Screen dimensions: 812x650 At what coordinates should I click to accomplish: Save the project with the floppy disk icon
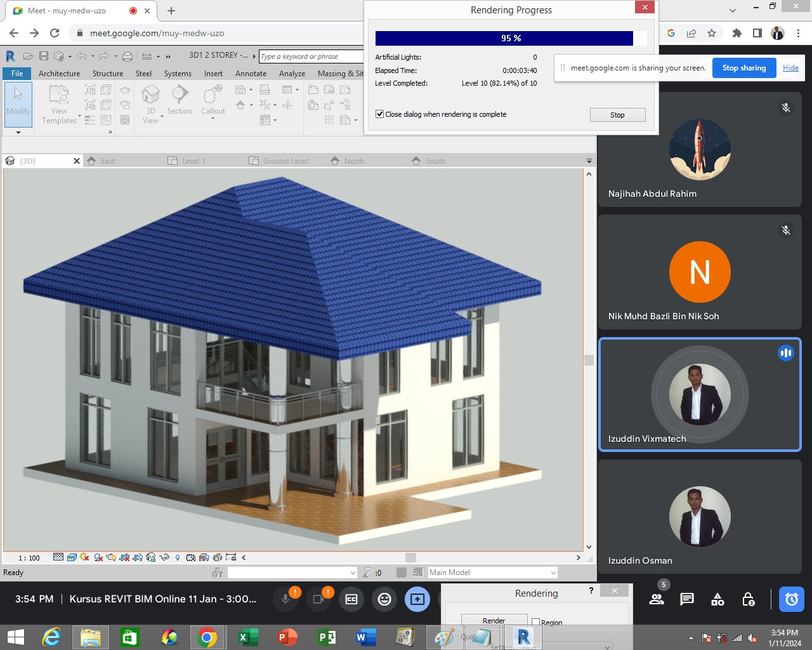(44, 56)
